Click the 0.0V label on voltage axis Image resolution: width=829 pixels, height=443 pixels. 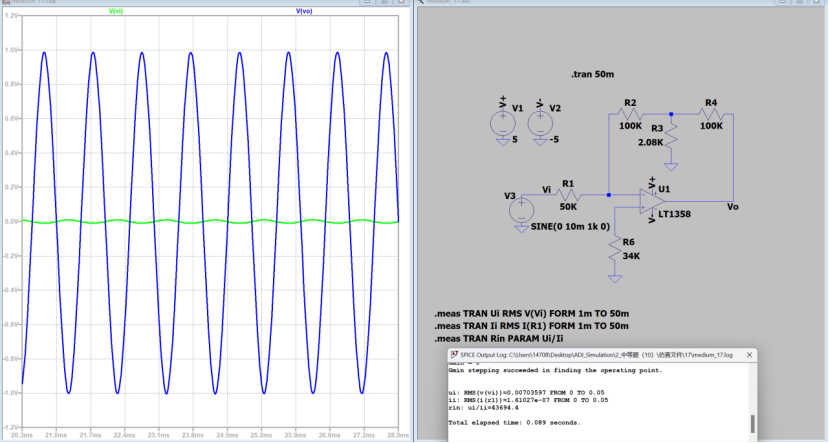click(12, 222)
